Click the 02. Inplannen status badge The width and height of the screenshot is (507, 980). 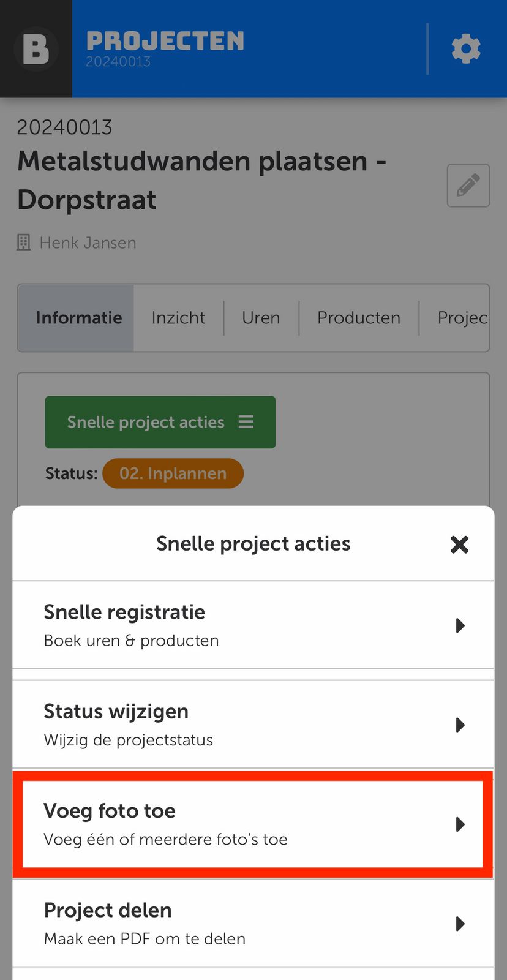173,473
